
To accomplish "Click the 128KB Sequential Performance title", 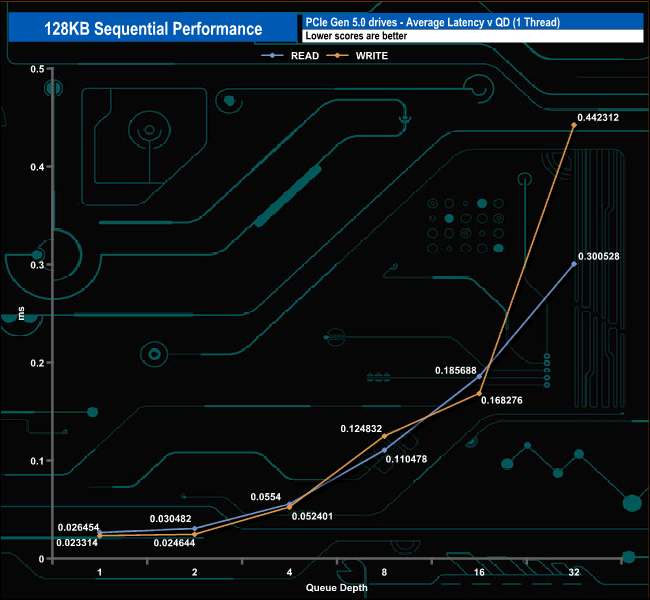I will click(153, 29).
